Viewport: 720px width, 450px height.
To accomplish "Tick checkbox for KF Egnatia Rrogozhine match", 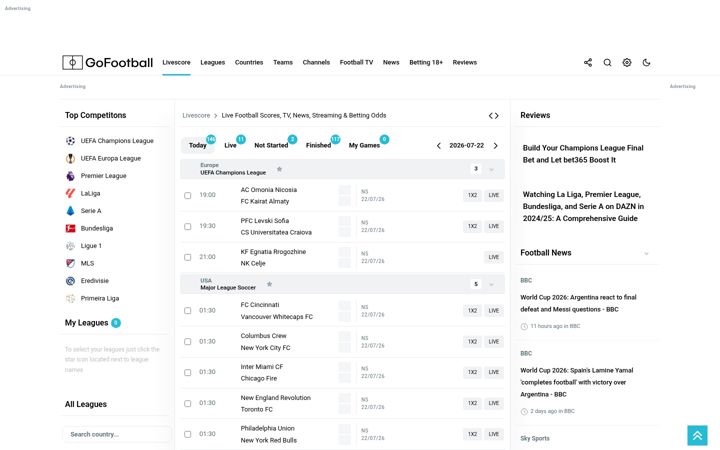I will click(x=187, y=257).
